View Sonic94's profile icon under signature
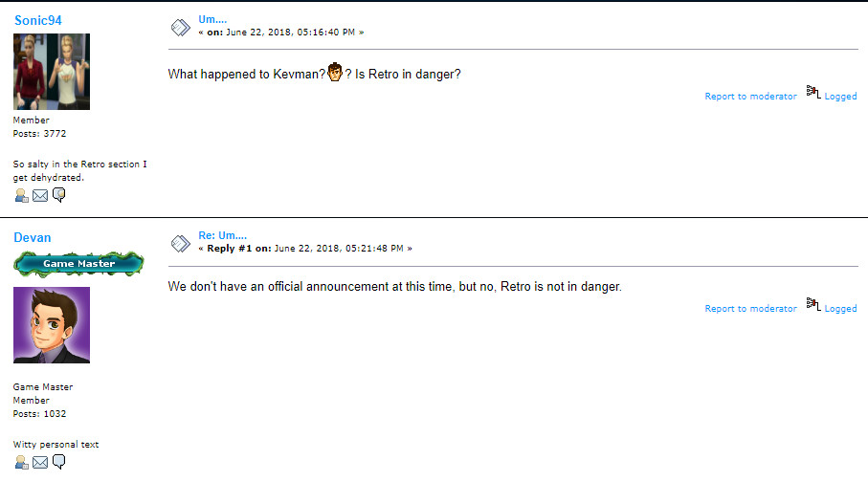The width and height of the screenshot is (868, 482). click(x=21, y=195)
